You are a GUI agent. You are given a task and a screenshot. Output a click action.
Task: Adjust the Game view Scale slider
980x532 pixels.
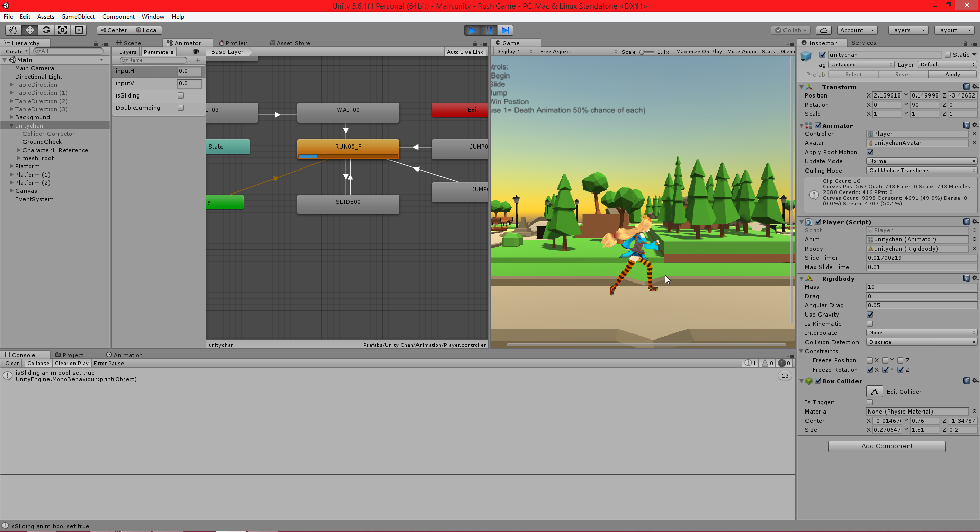click(647, 52)
